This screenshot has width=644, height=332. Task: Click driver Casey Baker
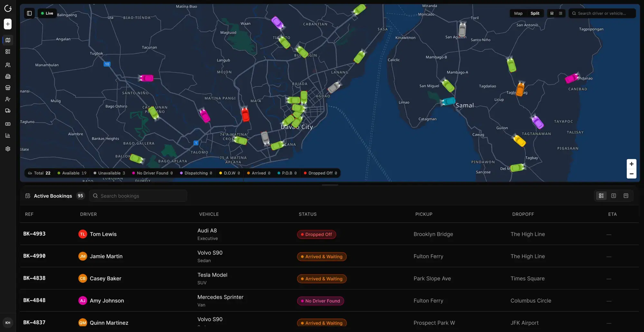click(x=100, y=279)
